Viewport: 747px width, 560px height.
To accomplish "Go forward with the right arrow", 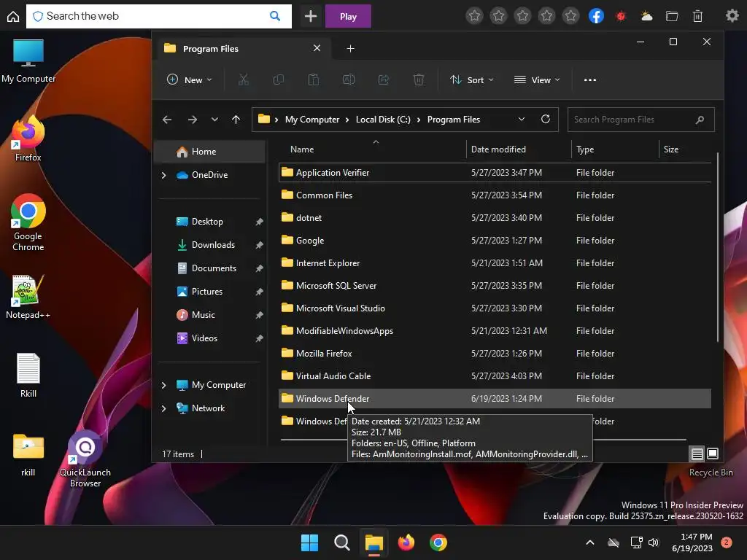I will [193, 120].
